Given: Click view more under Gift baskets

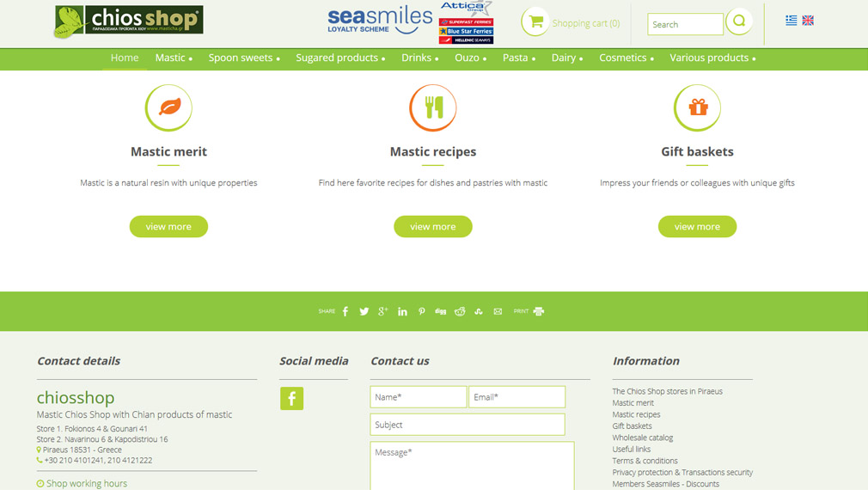Looking at the screenshot, I should (698, 226).
